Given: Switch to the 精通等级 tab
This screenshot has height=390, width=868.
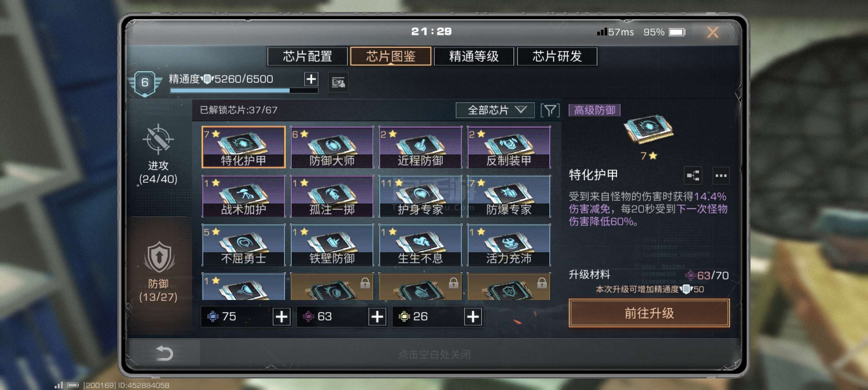Looking at the screenshot, I should click(474, 56).
